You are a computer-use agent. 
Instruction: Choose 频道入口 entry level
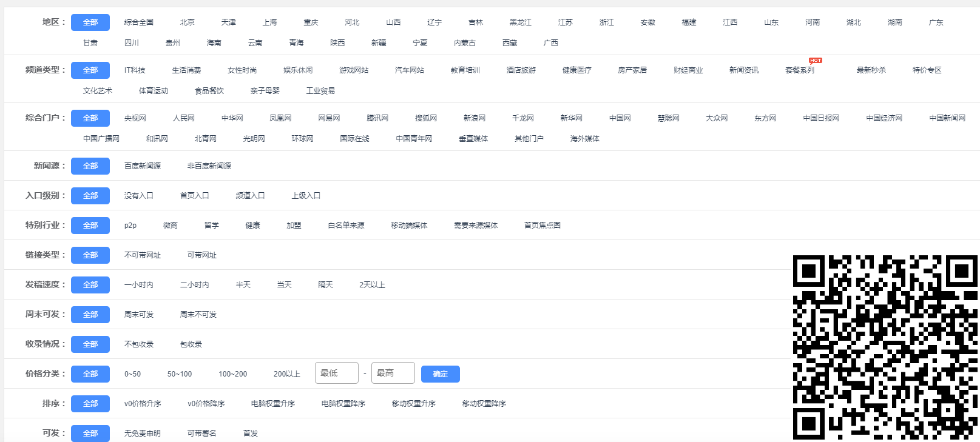click(251, 196)
